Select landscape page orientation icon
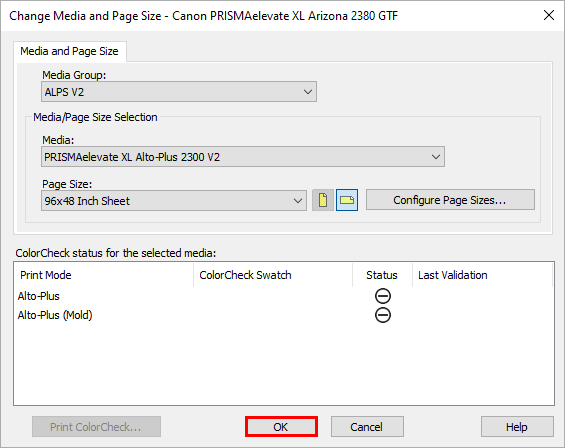This screenshot has height=448, width=565. point(347,200)
